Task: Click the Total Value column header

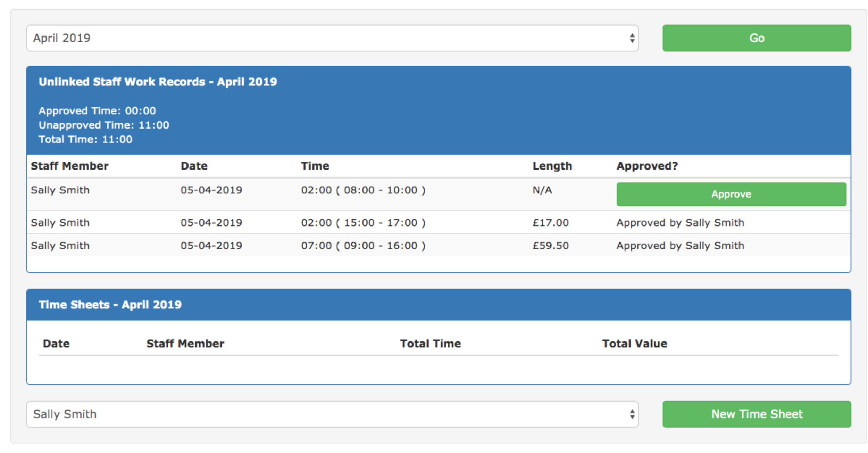Action: coord(634,344)
